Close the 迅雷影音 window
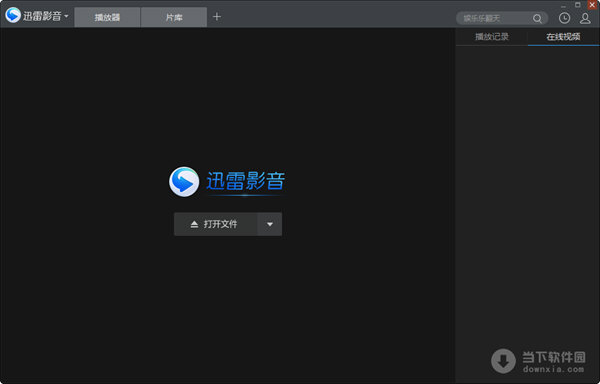 [x=592, y=5]
